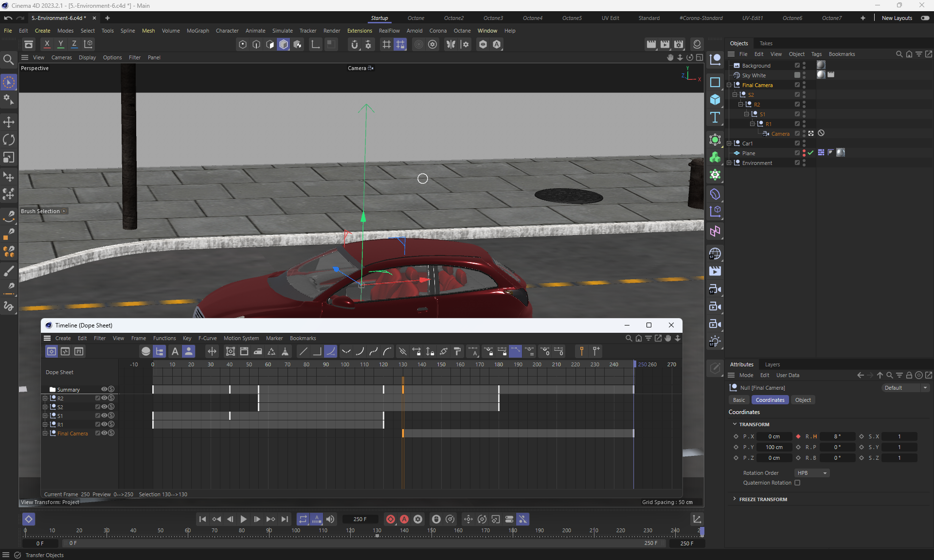This screenshot has height=560, width=934.
Task: Enable Autokeying in animation toolbar
Action: [404, 519]
